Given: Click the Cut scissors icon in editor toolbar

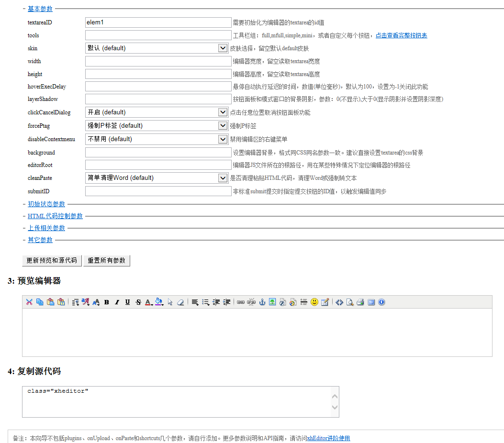Looking at the screenshot, I should click(29, 302).
